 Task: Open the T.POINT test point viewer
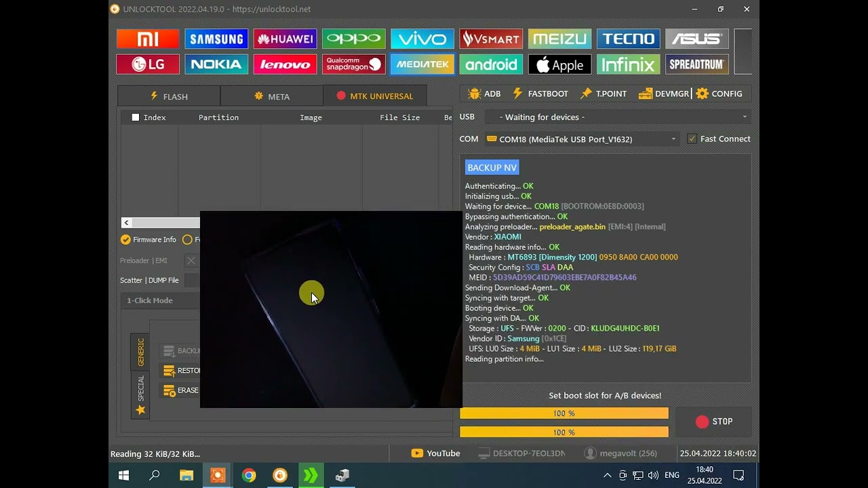(x=604, y=94)
